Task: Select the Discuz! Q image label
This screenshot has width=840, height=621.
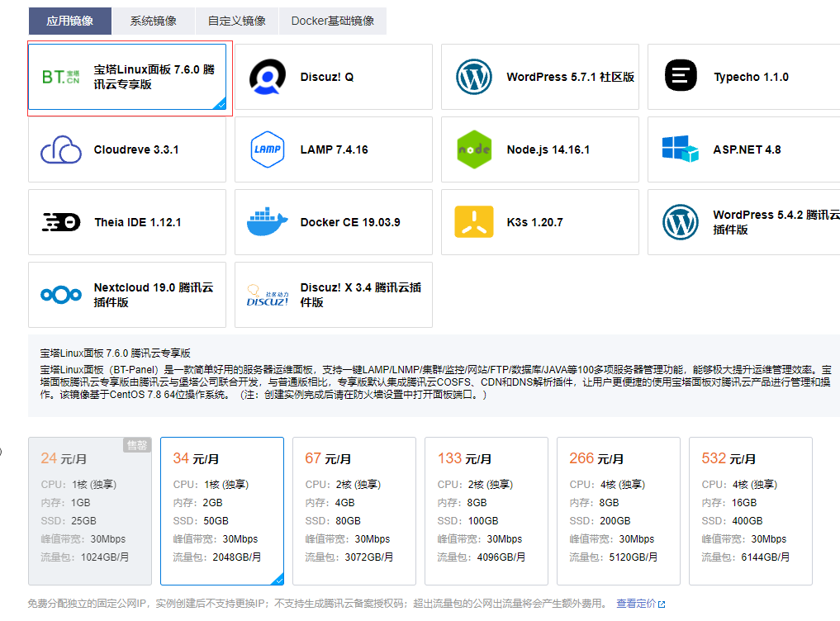Action: (x=327, y=77)
